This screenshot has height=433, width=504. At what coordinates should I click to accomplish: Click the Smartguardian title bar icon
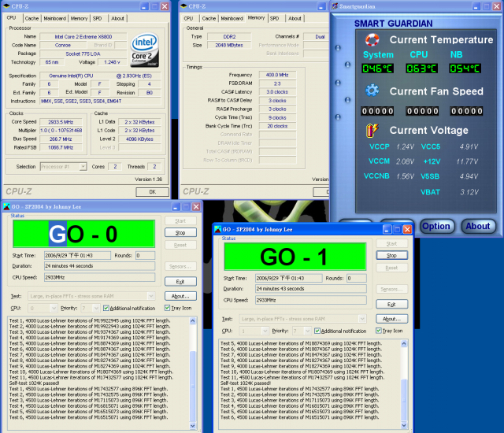click(x=335, y=6)
